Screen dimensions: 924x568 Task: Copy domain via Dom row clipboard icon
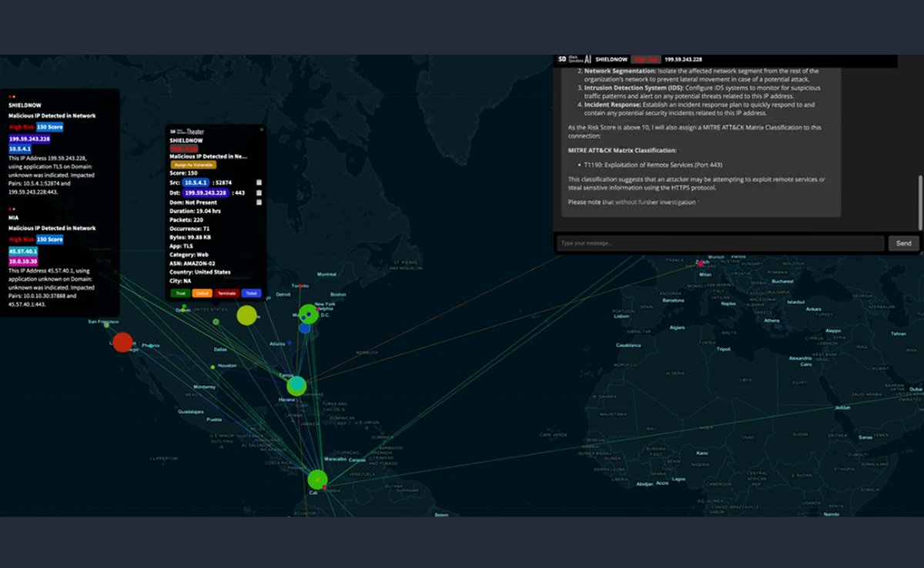[259, 202]
